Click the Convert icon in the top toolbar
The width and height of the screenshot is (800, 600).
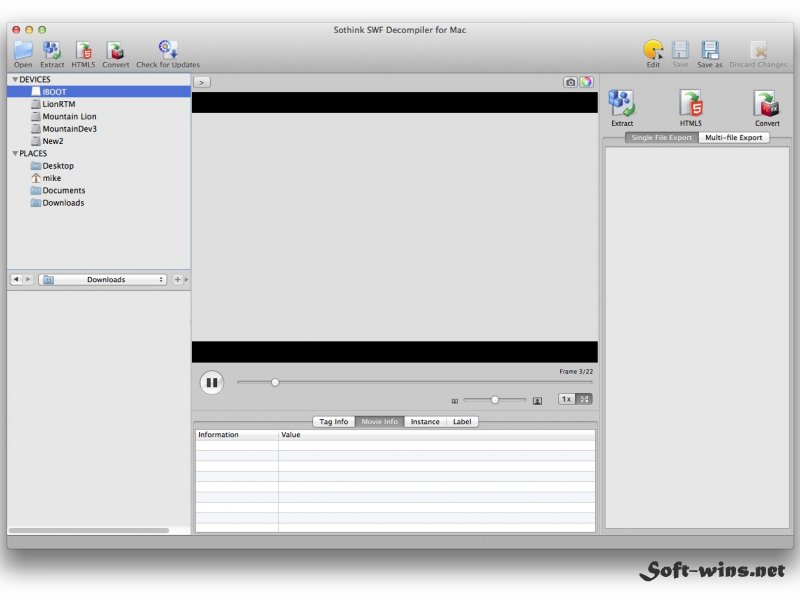tap(116, 54)
